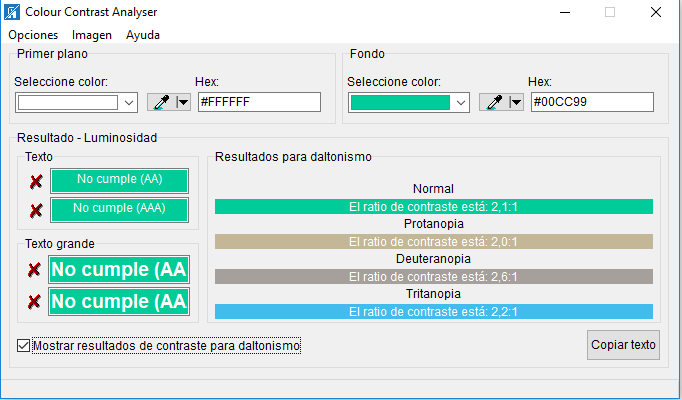Viewport: 682px width, 400px height.
Task: Click the Fondo Hex field #00CC99
Action: (591, 102)
